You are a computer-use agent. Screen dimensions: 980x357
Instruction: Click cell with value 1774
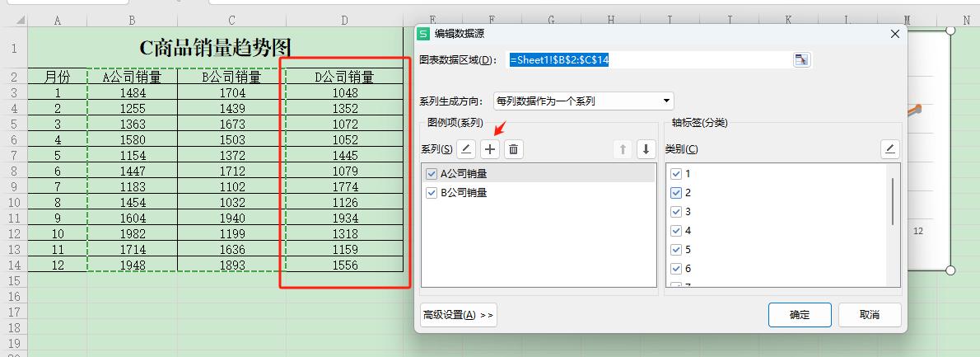[344, 186]
